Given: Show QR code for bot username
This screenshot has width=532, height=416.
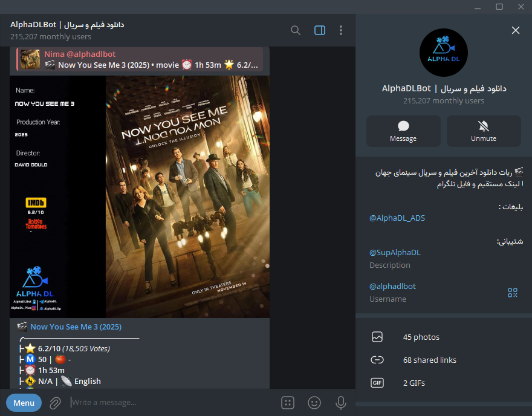Looking at the screenshot, I should pos(513,293).
